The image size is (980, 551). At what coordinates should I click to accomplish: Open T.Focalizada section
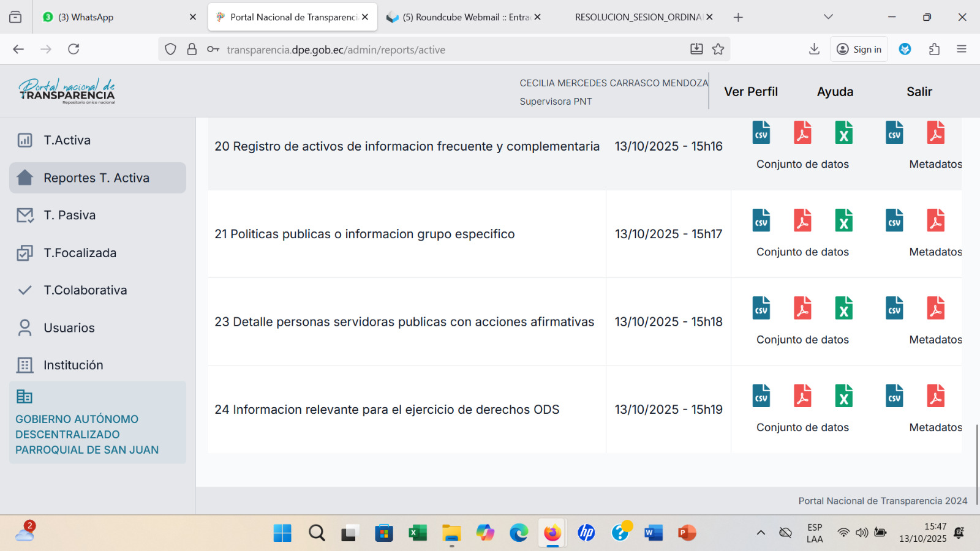80,253
